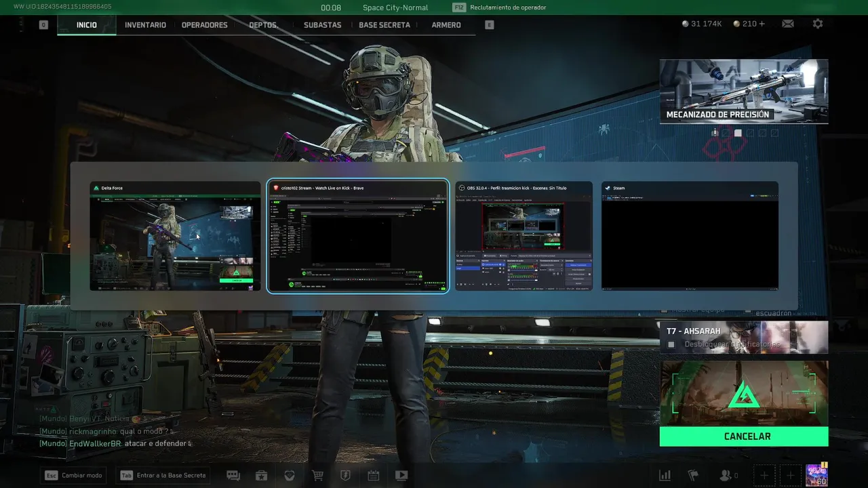The width and height of the screenshot is (868, 488).
Task: Click the flag icon in bottom bar
Action: (694, 476)
